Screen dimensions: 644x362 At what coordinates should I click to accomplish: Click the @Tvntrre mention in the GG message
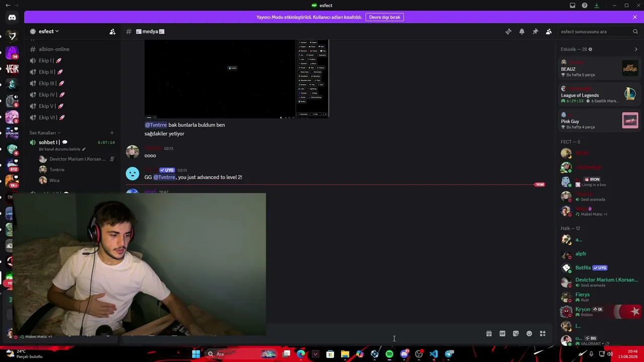(x=165, y=177)
